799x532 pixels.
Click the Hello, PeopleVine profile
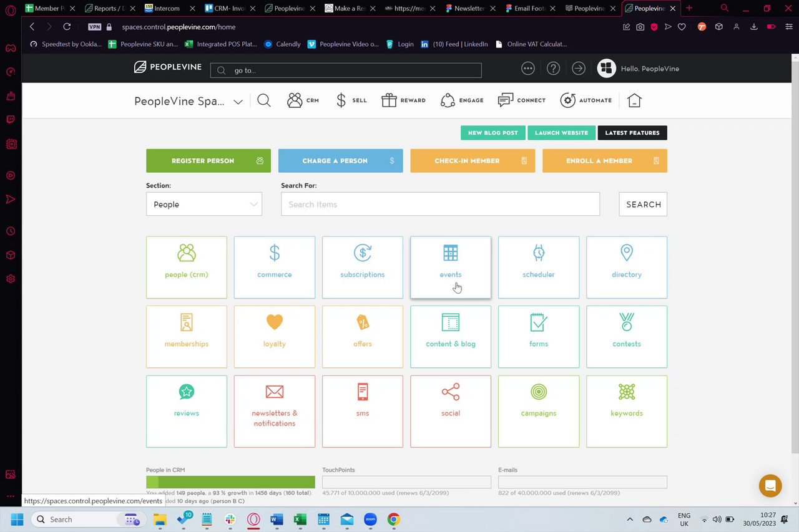(x=638, y=69)
